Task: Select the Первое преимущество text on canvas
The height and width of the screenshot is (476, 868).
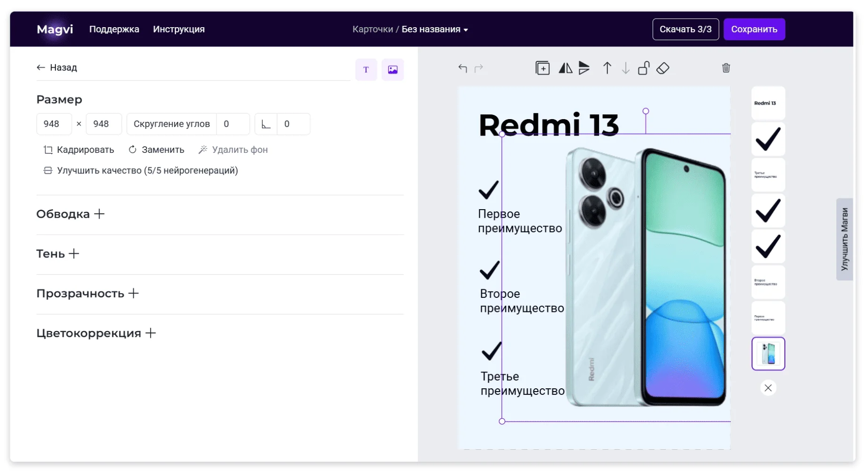Action: point(520,221)
